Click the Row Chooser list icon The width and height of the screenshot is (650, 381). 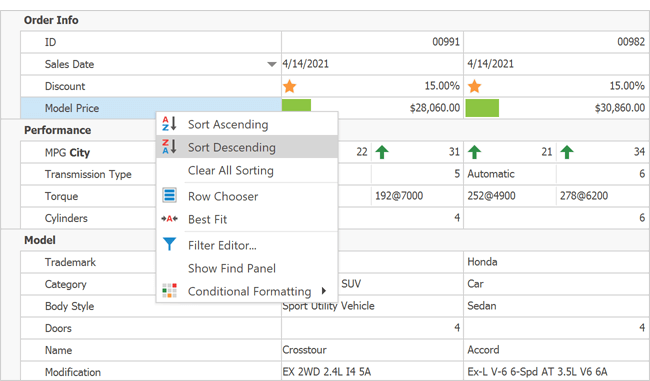(169, 195)
